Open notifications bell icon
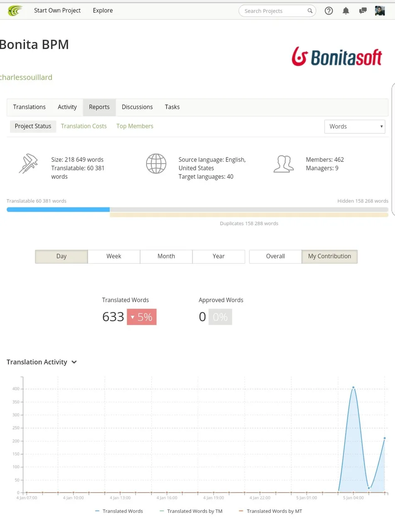Viewport: 395px width, 532px height. tap(346, 11)
